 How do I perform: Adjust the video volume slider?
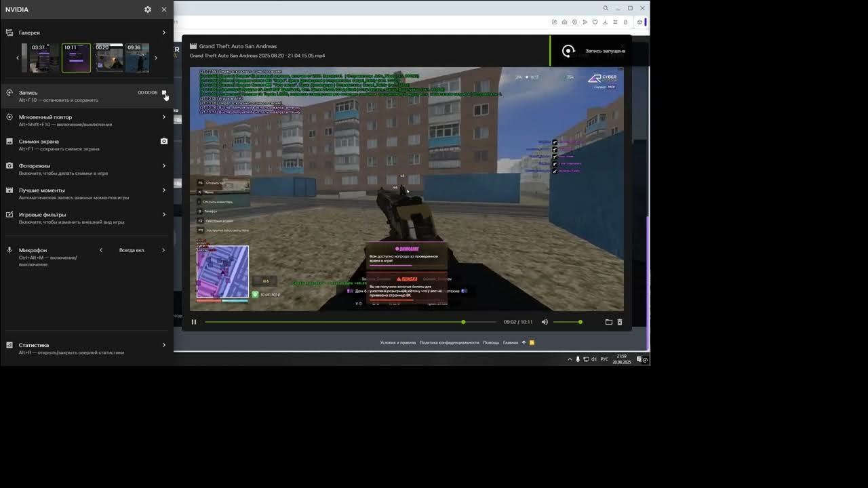568,322
